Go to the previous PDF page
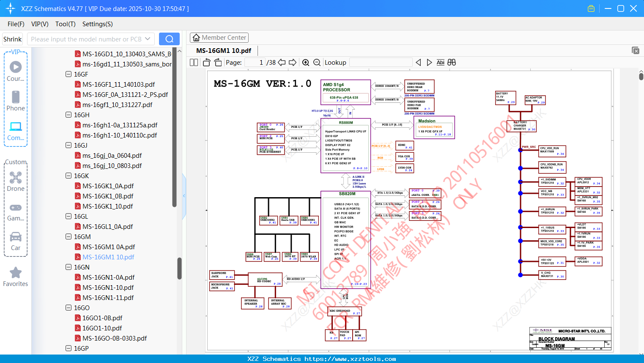This screenshot has width=644, height=363. click(x=282, y=62)
